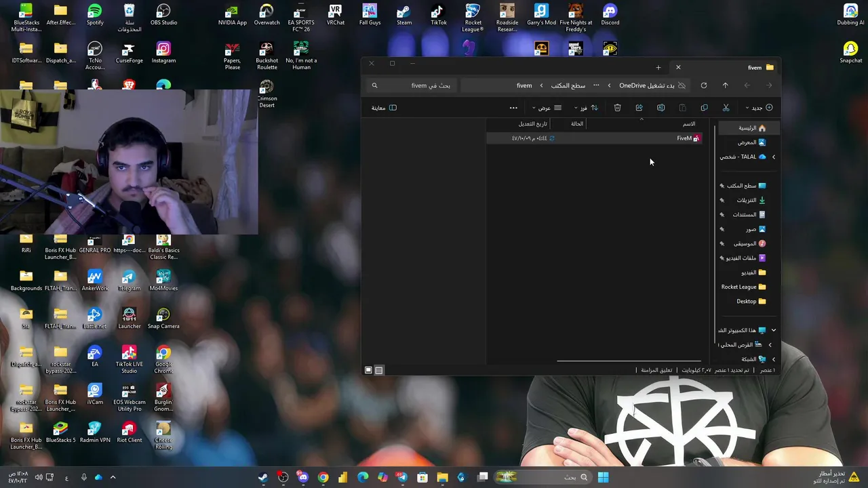Open Rocket League desktop shortcut
The width and height of the screenshot is (868, 488).
point(473,18)
